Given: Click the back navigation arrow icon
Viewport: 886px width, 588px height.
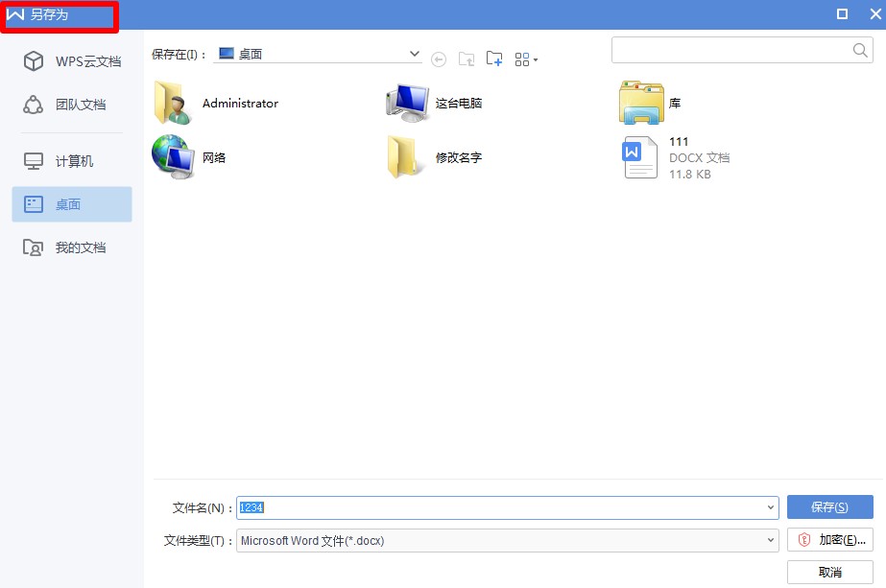Looking at the screenshot, I should pos(439,59).
